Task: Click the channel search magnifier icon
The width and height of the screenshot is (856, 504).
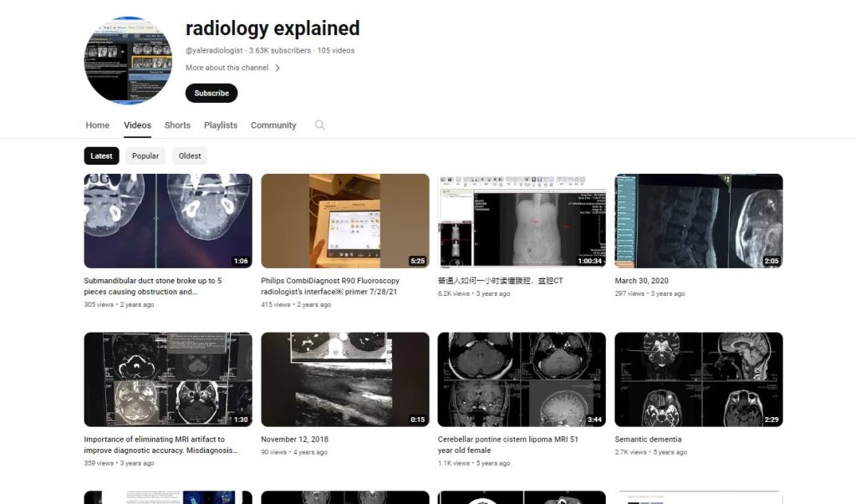Action: click(319, 125)
